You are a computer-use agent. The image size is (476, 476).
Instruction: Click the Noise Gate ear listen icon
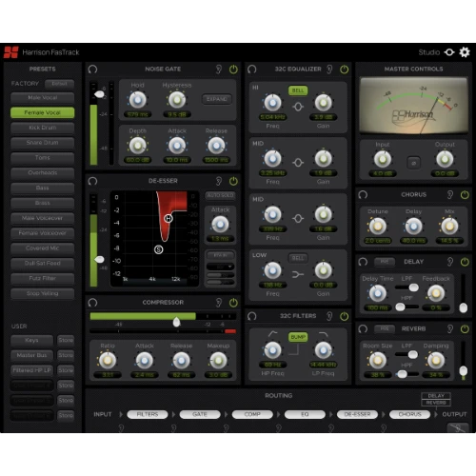click(x=219, y=69)
